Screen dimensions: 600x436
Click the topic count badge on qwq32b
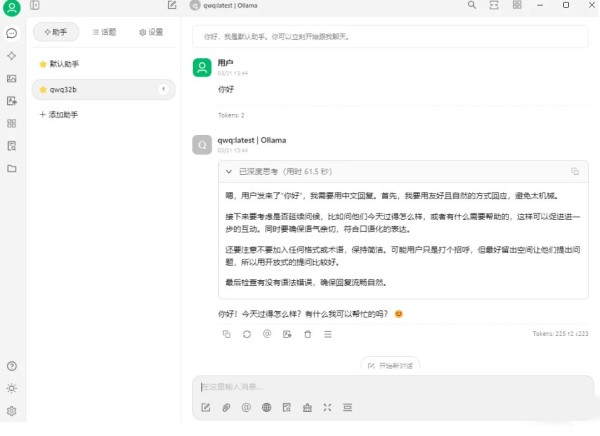click(163, 89)
